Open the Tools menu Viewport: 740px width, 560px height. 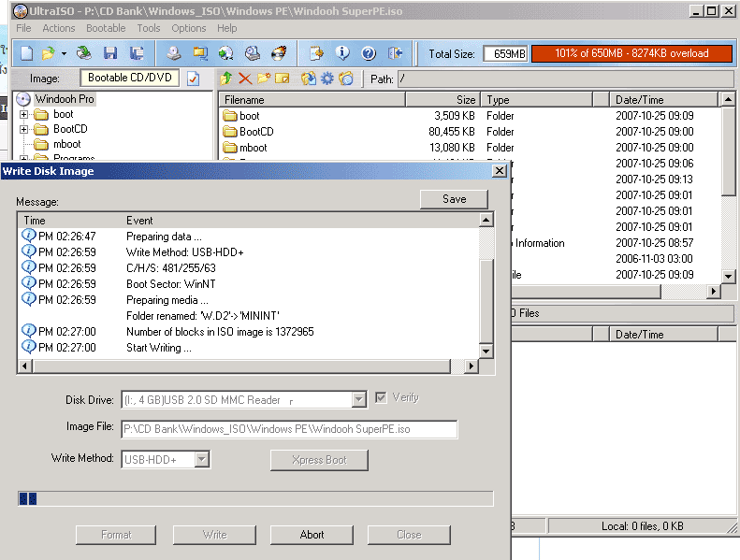click(x=149, y=28)
